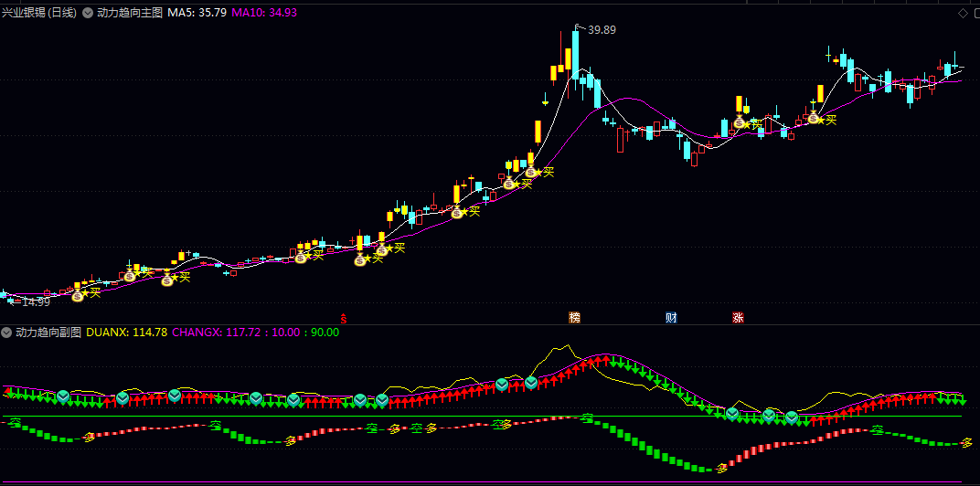
Task: Click the 动力趋向副图 indicator name
Action: [x=48, y=333]
